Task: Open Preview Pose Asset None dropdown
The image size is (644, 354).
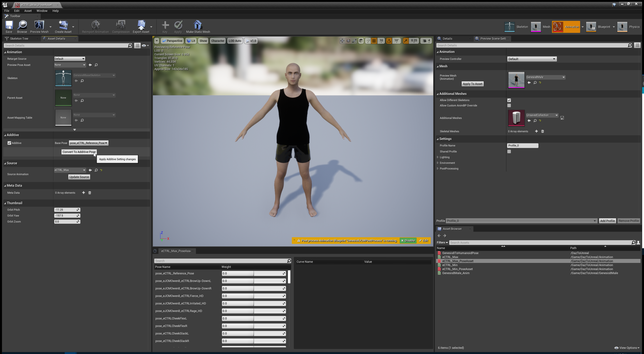Action: tap(70, 65)
